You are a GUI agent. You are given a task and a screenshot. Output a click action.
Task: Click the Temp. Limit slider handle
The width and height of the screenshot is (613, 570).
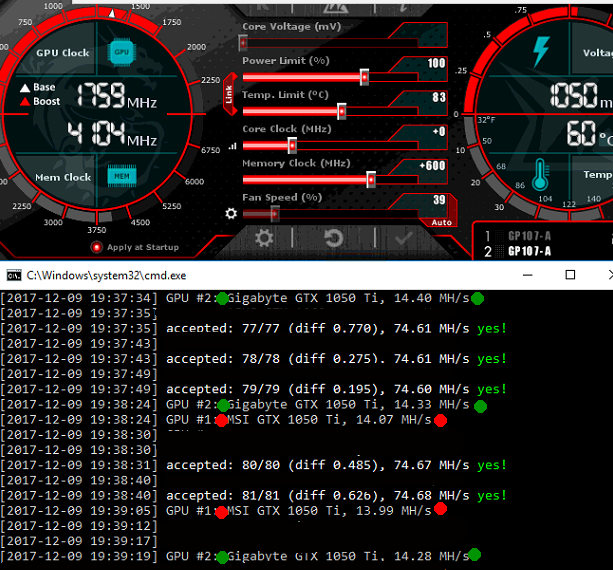342,111
